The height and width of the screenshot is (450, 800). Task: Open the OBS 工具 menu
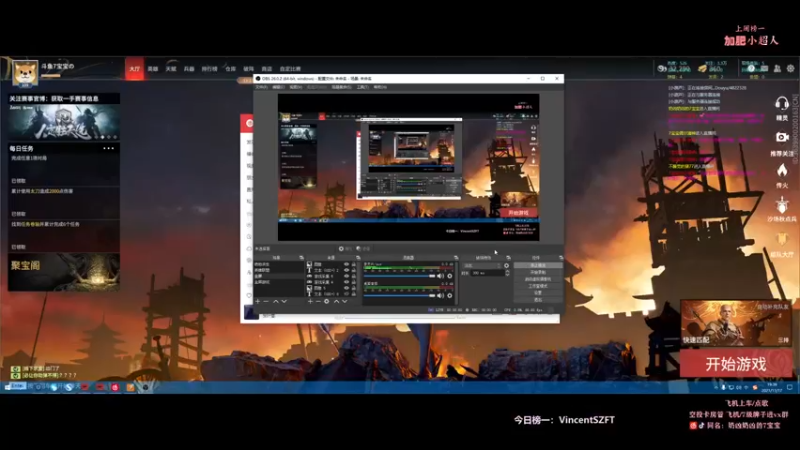click(362, 87)
